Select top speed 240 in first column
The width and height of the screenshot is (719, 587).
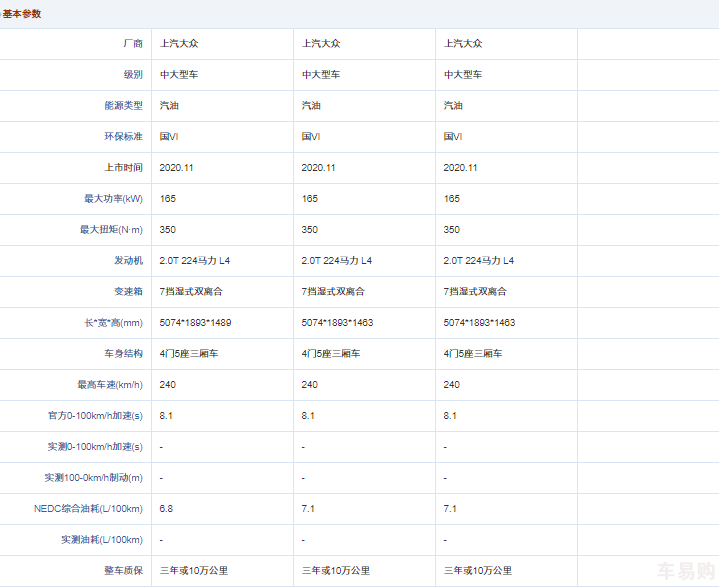[168, 385]
